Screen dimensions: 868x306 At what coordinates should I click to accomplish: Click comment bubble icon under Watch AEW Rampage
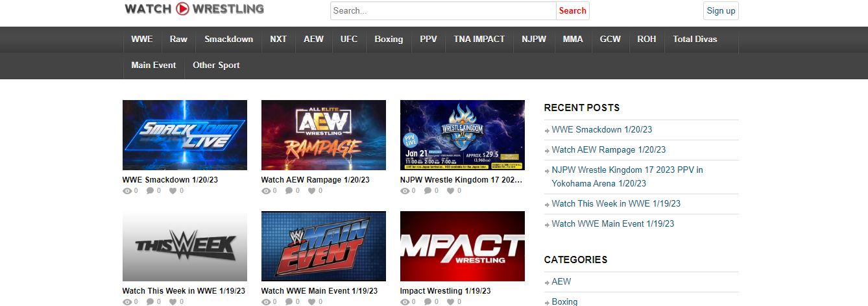(x=289, y=191)
